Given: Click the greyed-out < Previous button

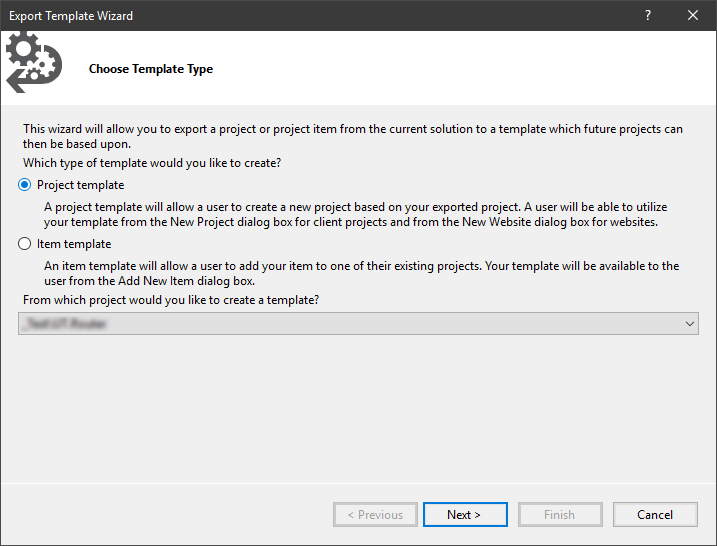Looking at the screenshot, I should (x=375, y=515).
